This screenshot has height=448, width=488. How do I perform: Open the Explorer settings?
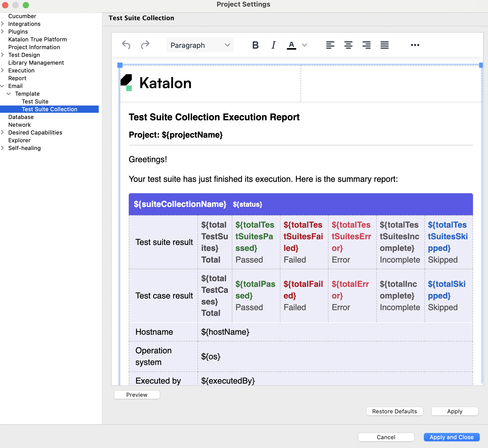tap(19, 140)
